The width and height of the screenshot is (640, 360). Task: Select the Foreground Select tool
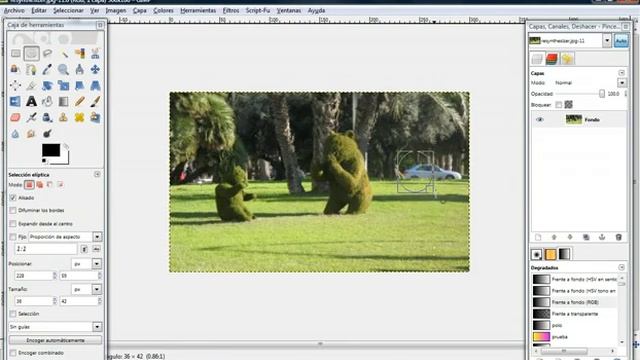coord(16,69)
